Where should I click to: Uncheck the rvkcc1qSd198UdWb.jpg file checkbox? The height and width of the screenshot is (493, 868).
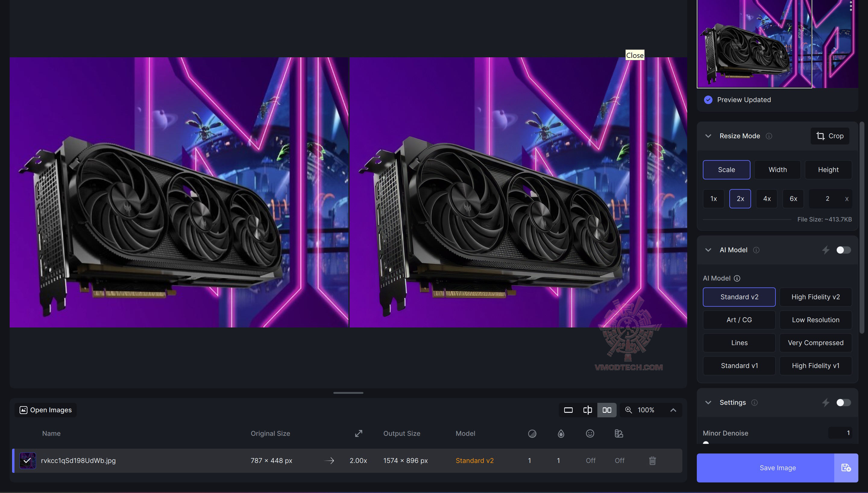(x=27, y=460)
